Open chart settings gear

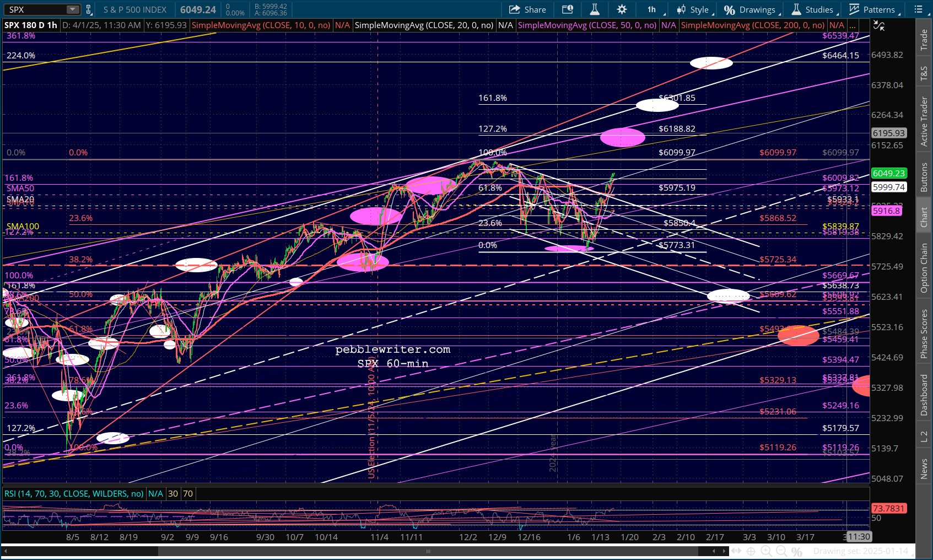pos(622,9)
